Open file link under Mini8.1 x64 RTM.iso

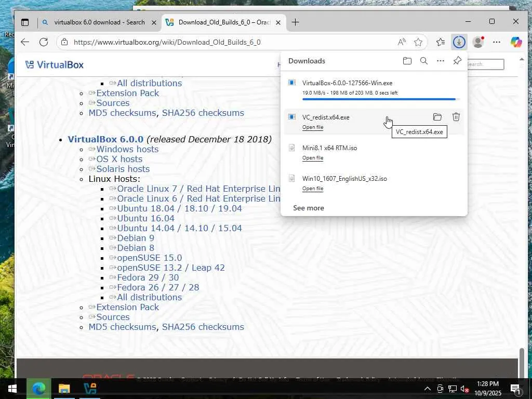(312, 158)
